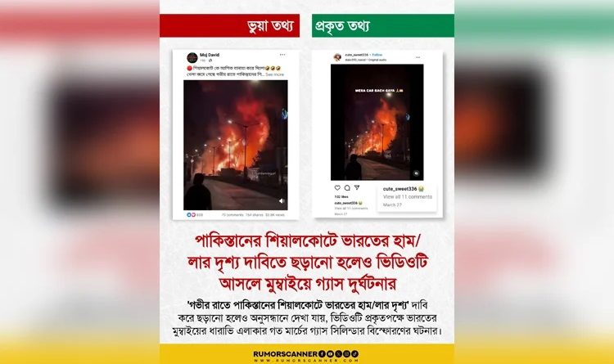Click the Facebook icon next to RUMORSCANNER
This screenshot has width=614, height=364.
coord(322,354)
